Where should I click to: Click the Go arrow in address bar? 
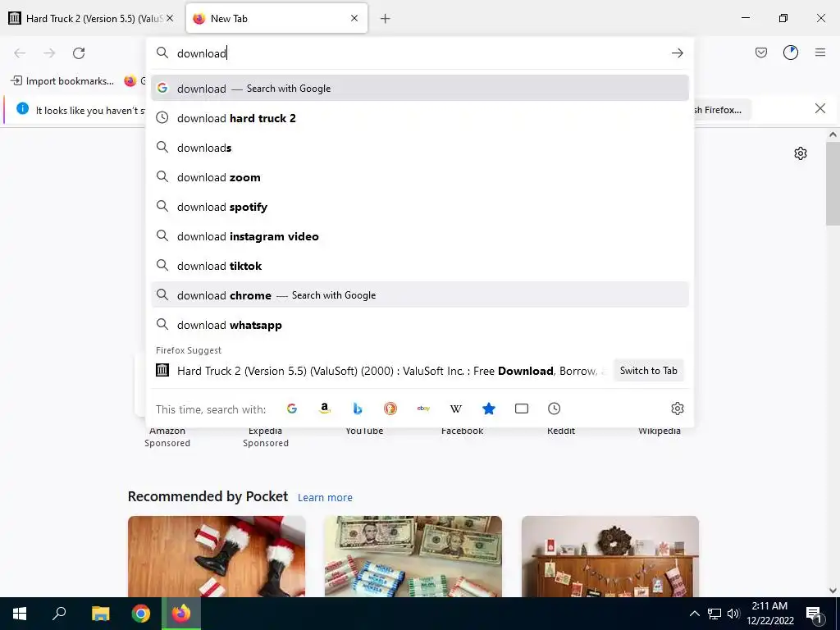(x=677, y=53)
